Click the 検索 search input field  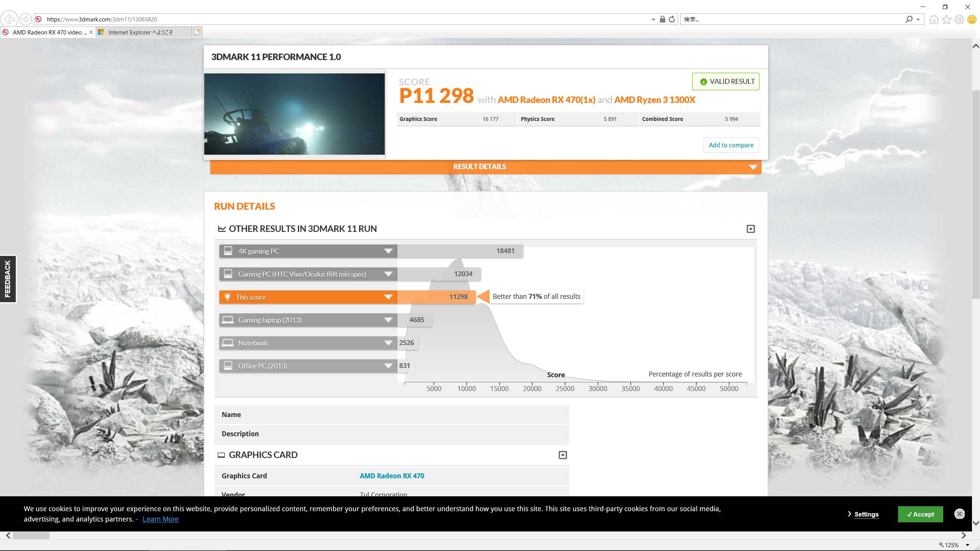coord(792,19)
